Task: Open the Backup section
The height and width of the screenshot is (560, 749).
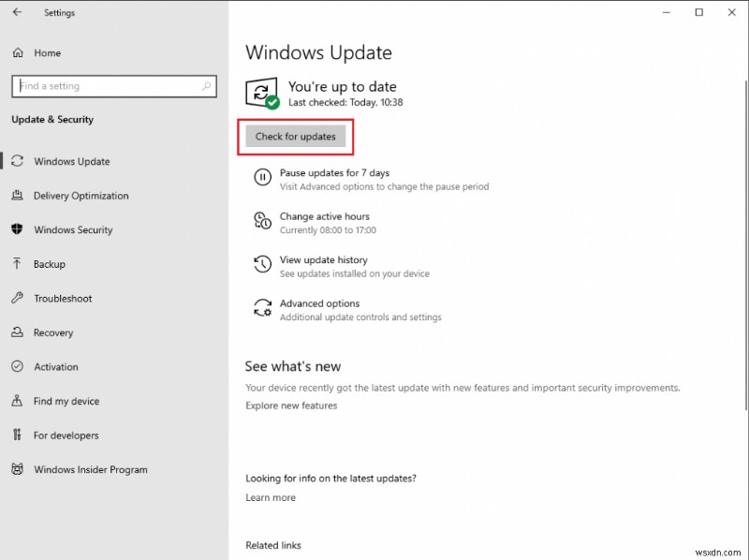Action: pyautogui.click(x=50, y=264)
